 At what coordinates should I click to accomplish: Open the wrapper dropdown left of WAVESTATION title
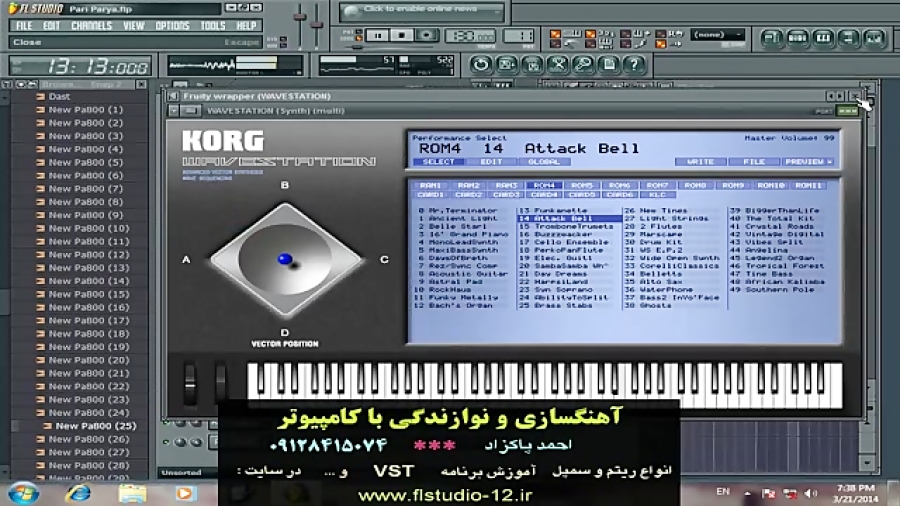(173, 111)
